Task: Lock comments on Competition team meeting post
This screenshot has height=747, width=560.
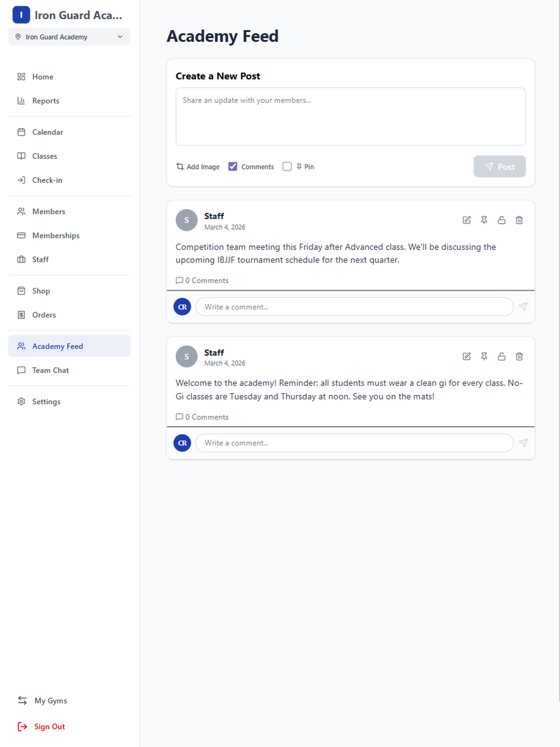Action: (x=501, y=220)
